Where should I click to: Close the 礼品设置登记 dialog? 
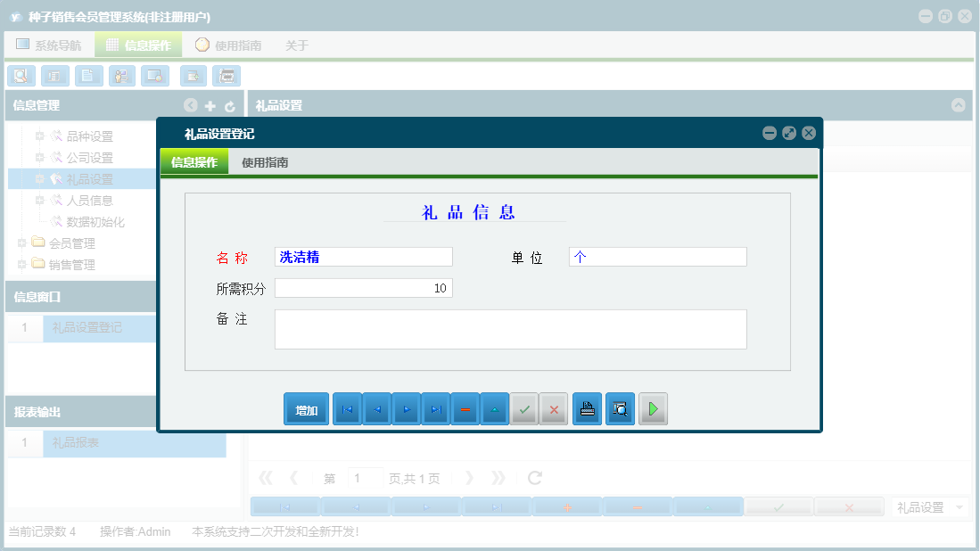(x=809, y=133)
